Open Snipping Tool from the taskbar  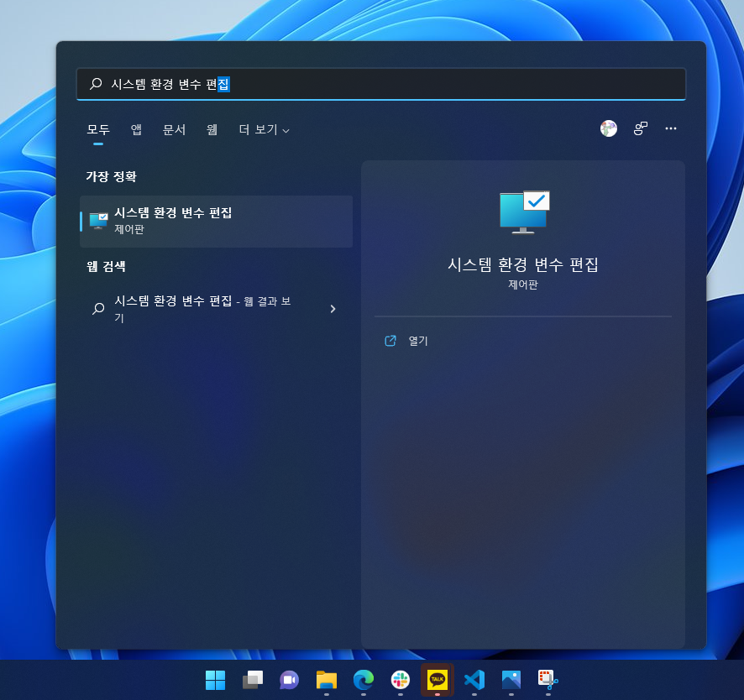pos(548,680)
